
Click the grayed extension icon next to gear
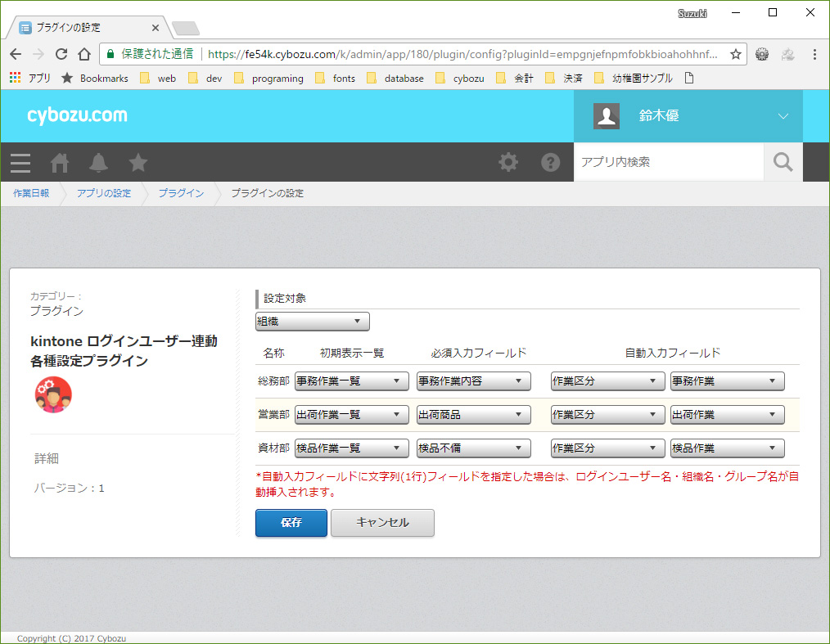pos(787,54)
